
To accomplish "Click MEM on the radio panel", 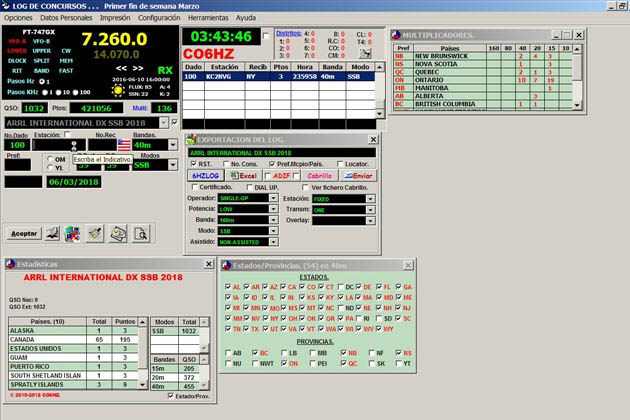I will pos(66,61).
